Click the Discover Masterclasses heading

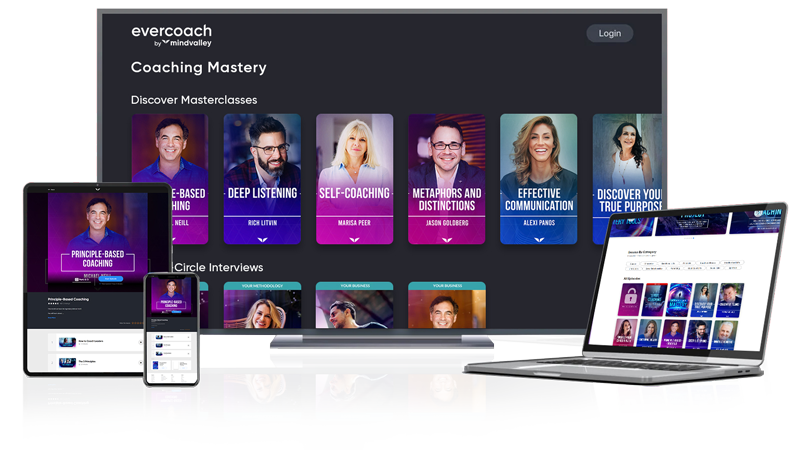(x=194, y=100)
